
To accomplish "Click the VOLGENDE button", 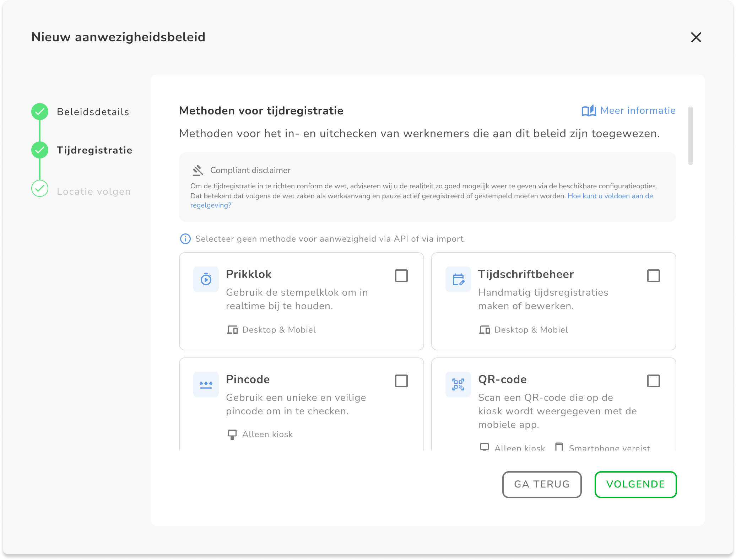I will (x=635, y=484).
